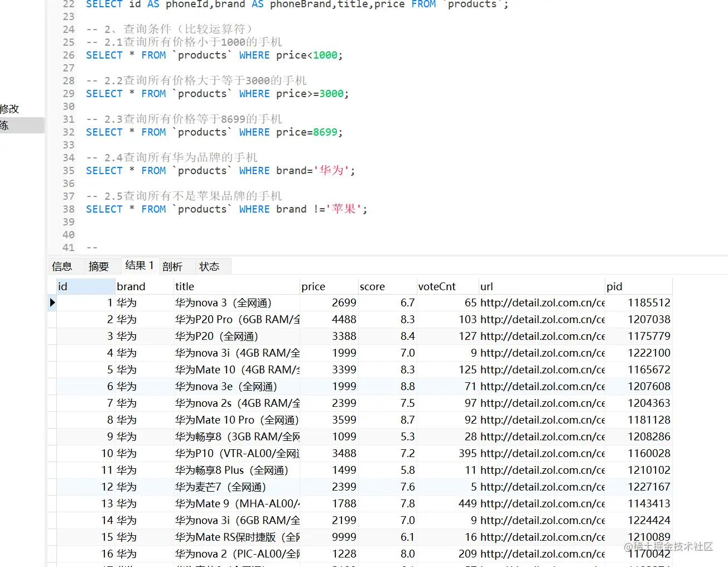
Task: Select the id cell with value 14
Action: 86,520
